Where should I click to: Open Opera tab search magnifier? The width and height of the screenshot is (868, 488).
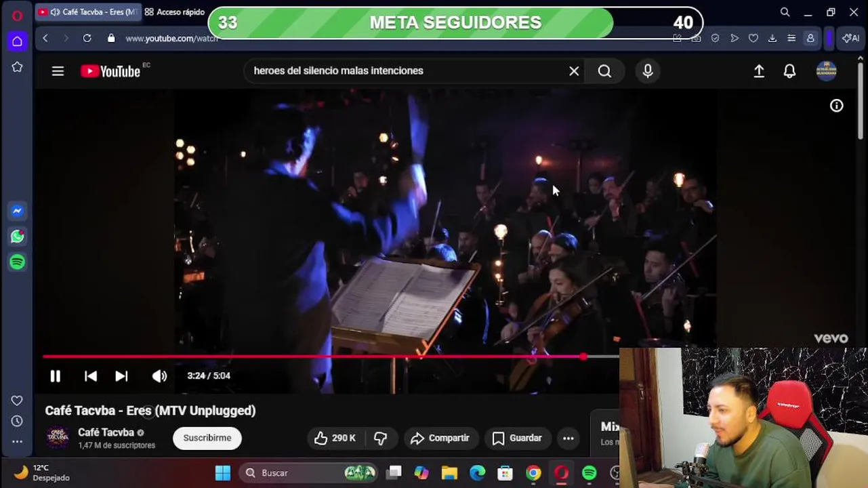(785, 12)
